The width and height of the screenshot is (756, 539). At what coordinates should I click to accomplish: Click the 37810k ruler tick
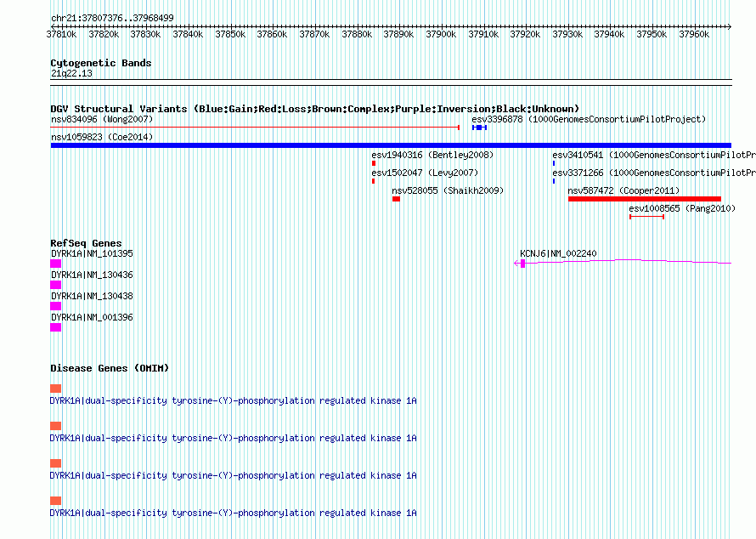(x=61, y=34)
